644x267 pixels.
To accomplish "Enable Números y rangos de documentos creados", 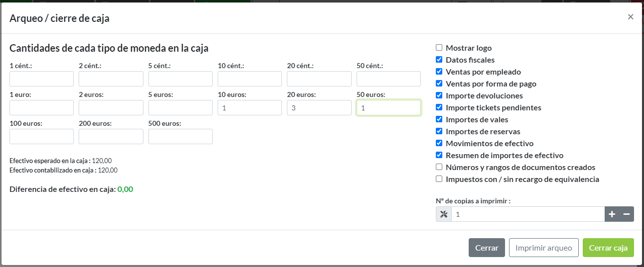I will coord(439,167).
